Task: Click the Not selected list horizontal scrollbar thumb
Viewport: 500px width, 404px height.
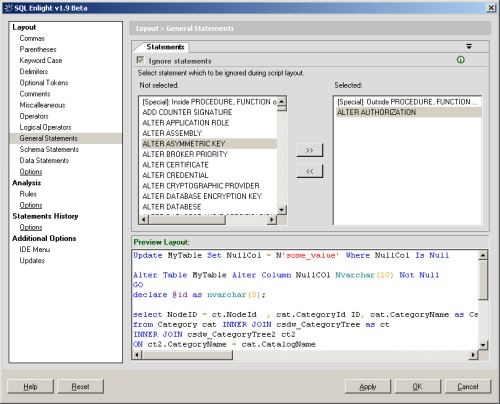Action: pos(187,219)
